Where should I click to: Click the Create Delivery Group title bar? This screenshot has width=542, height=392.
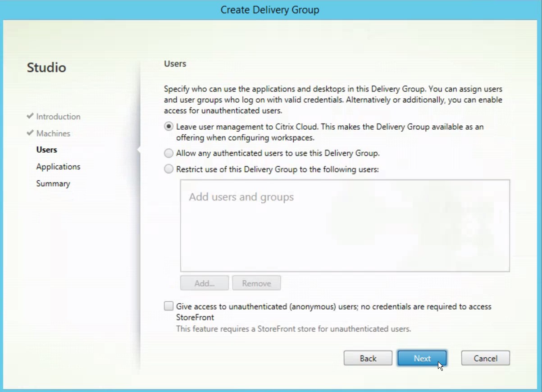pyautogui.click(x=270, y=10)
